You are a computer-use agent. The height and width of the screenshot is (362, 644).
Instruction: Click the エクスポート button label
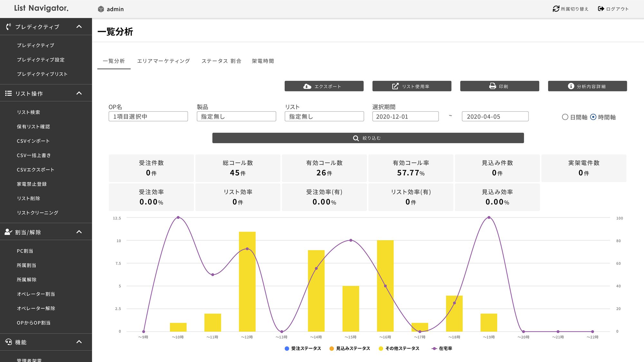coord(327,87)
